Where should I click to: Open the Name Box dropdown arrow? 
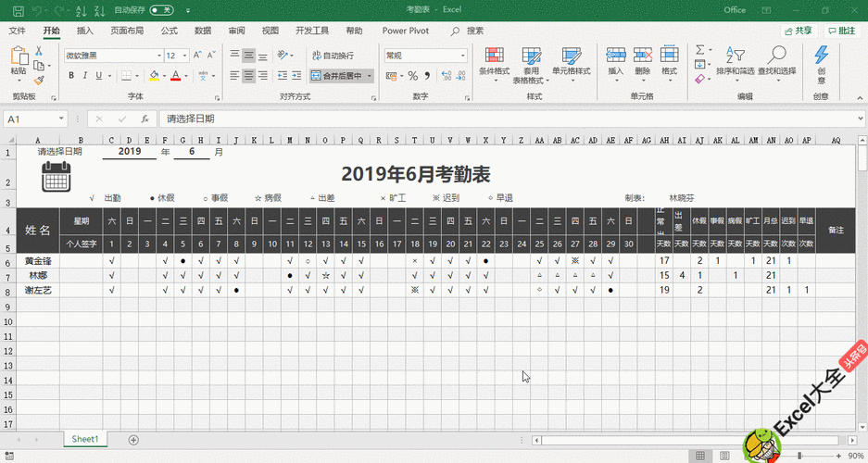coord(61,119)
